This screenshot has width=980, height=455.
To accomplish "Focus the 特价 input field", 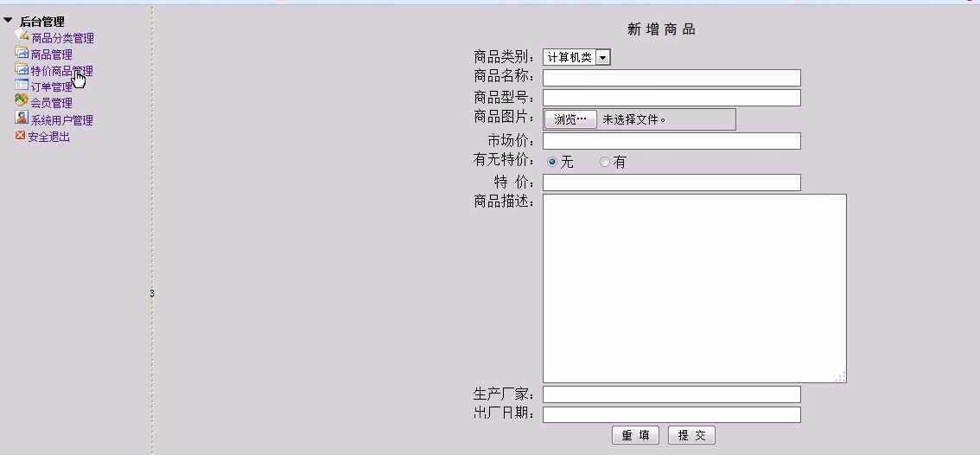I will pos(671,183).
